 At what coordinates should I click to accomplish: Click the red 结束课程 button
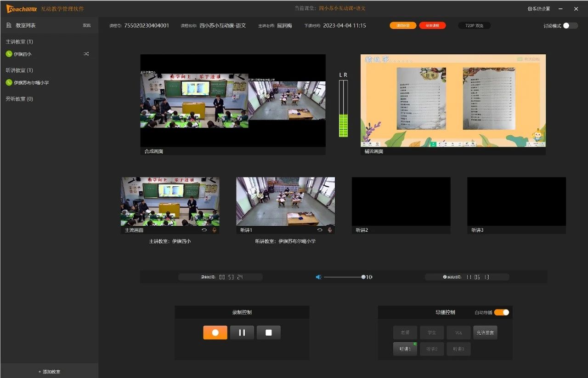tap(432, 26)
